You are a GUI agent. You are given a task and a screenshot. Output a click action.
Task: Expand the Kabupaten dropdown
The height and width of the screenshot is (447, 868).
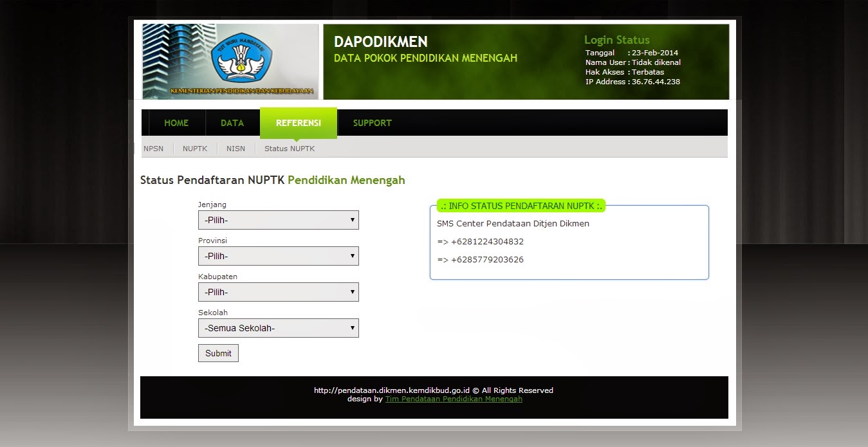(x=279, y=292)
